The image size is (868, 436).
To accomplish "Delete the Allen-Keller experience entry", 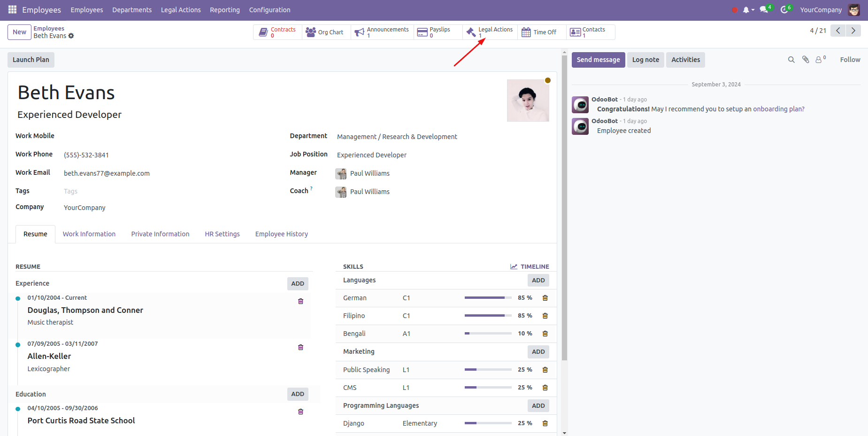I will [x=300, y=347].
